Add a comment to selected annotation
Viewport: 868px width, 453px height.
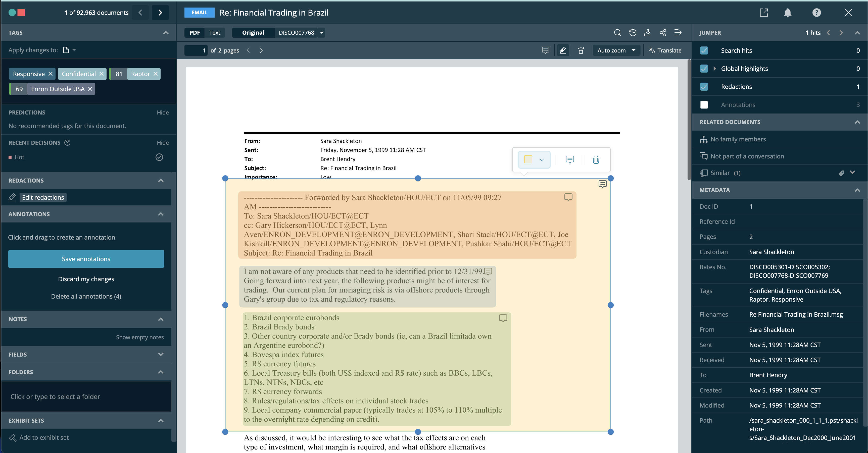coord(570,159)
